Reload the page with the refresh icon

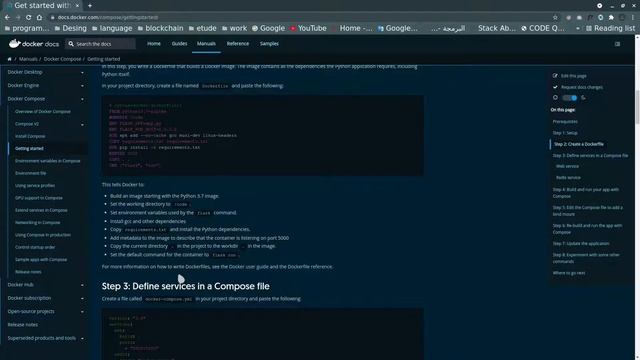(29, 18)
